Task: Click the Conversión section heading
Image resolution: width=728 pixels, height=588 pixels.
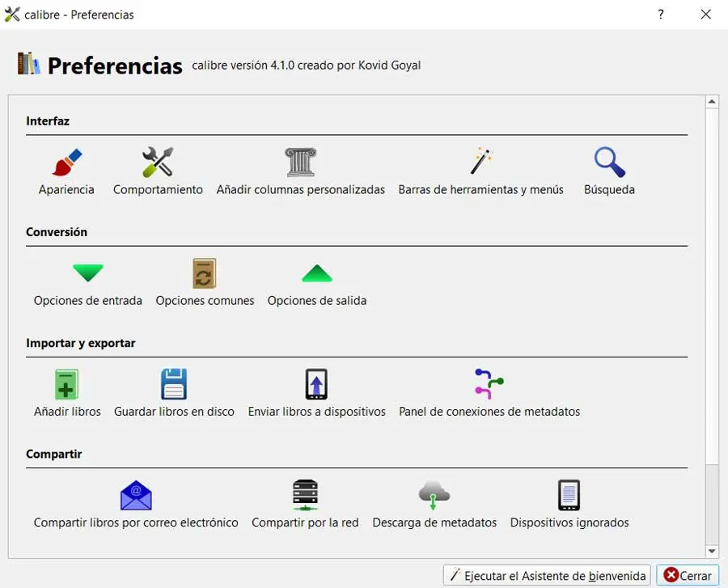Action: pyautogui.click(x=57, y=232)
